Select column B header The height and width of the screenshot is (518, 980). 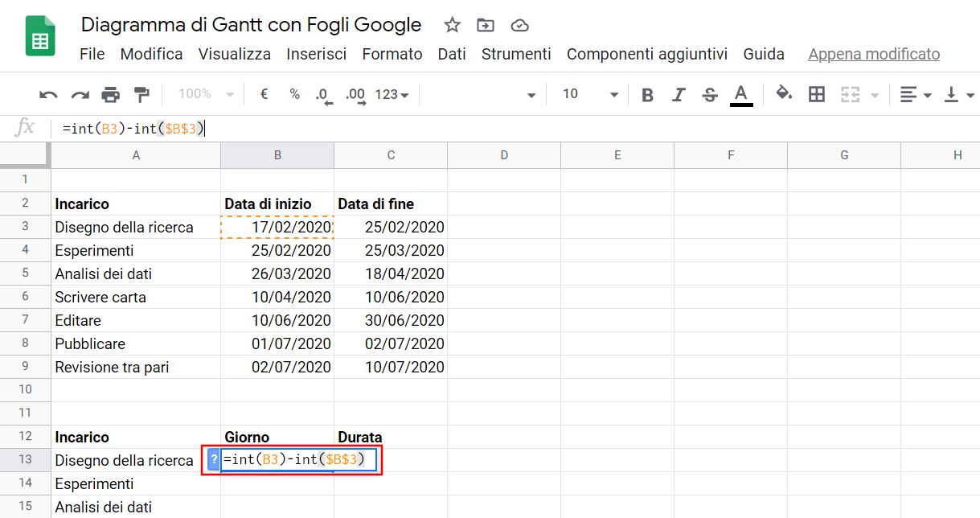coord(277,155)
